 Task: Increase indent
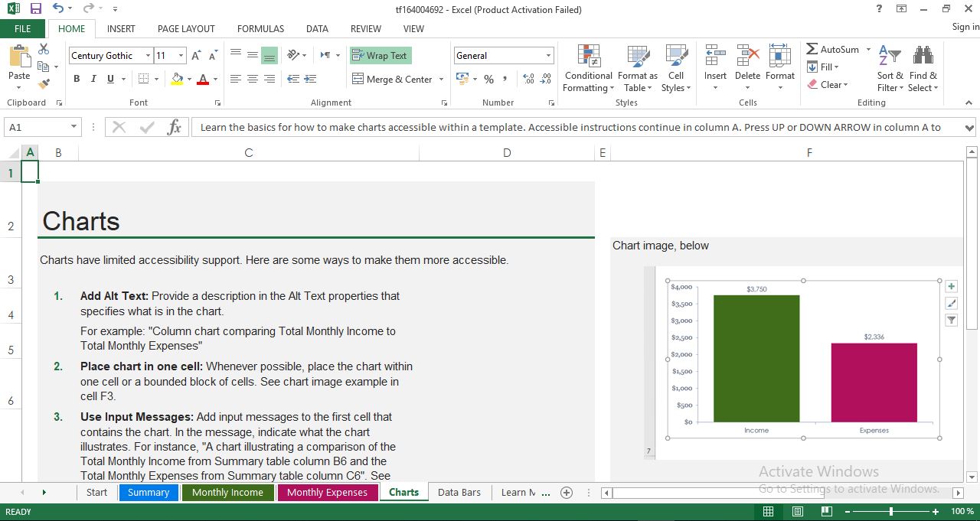pyautogui.click(x=310, y=79)
